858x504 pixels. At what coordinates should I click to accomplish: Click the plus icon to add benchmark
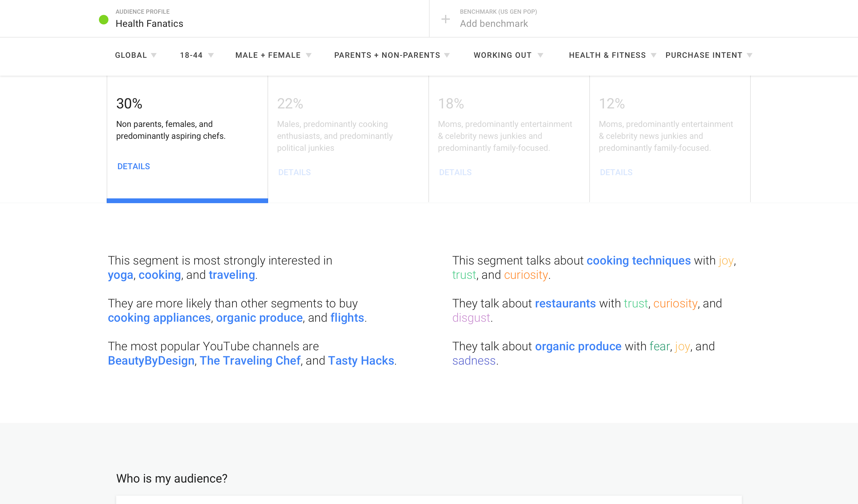pos(445,19)
